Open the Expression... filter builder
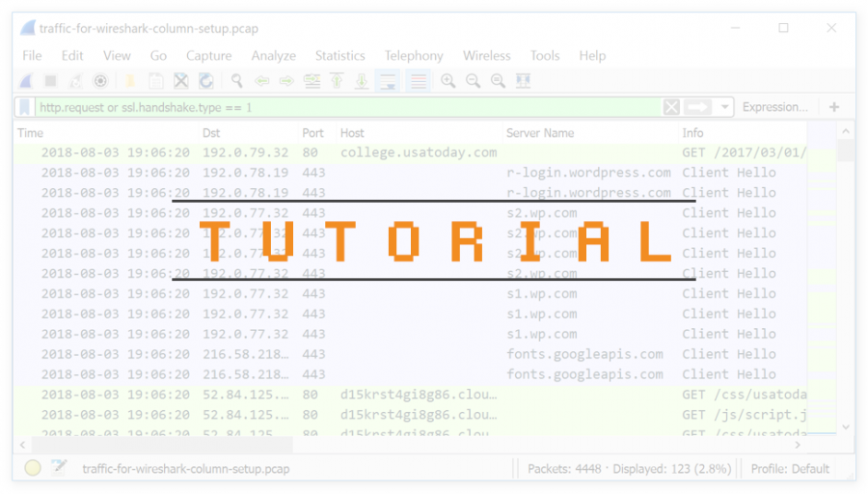The height and width of the screenshot is (494, 868). click(775, 107)
